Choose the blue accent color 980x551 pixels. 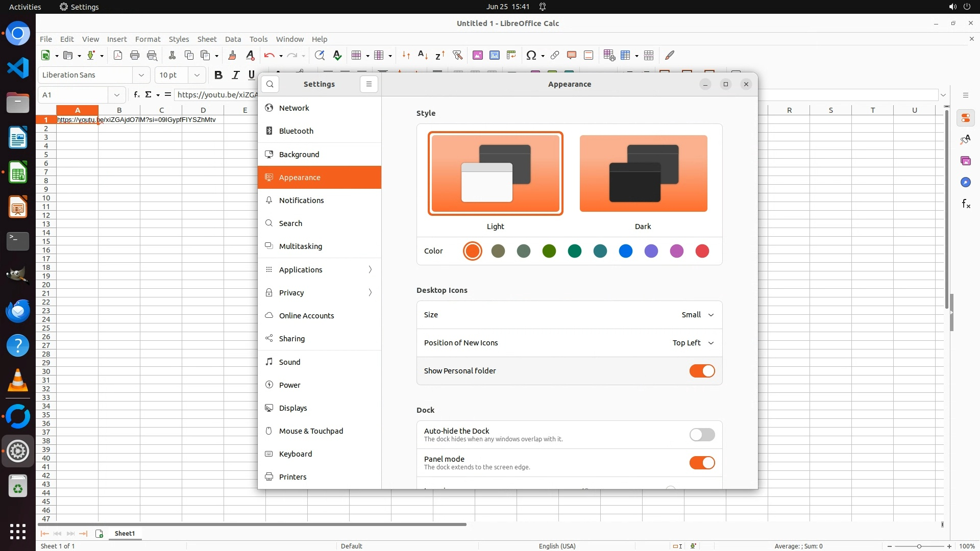click(x=626, y=251)
